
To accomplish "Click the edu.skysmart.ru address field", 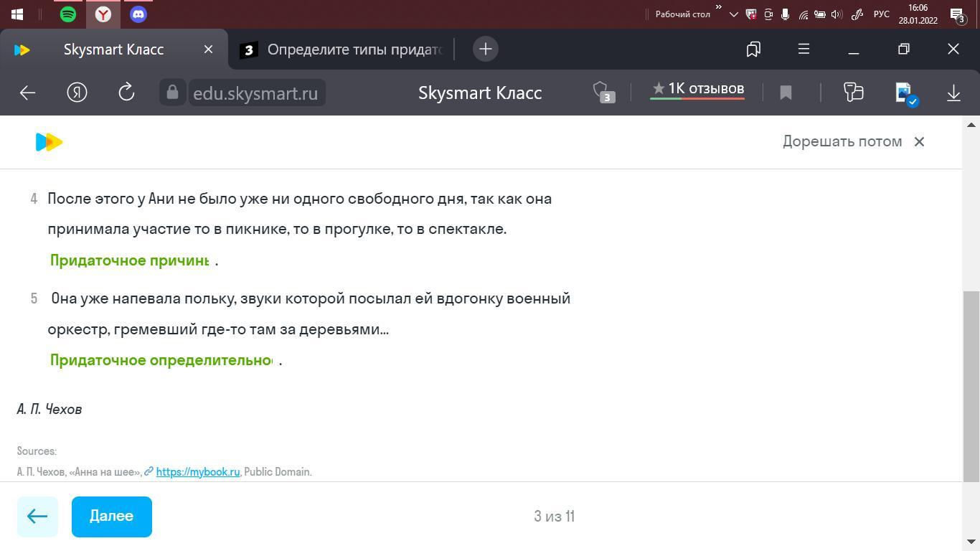I will (x=255, y=93).
